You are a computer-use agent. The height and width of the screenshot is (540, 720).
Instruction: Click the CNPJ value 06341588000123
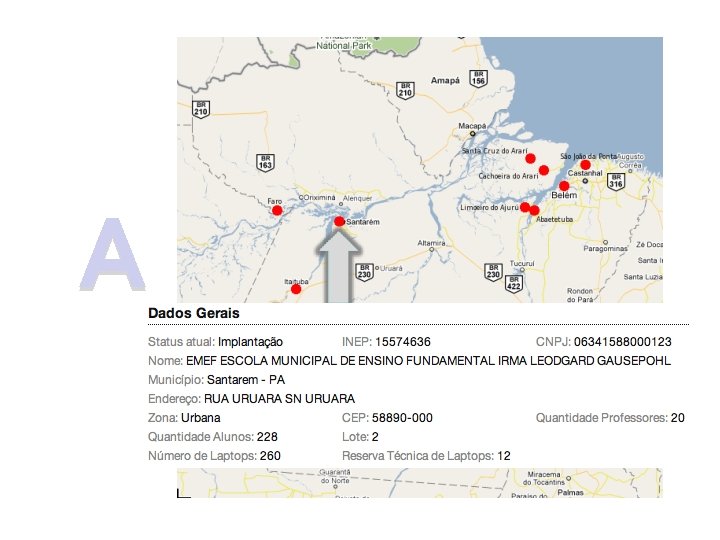(x=623, y=342)
